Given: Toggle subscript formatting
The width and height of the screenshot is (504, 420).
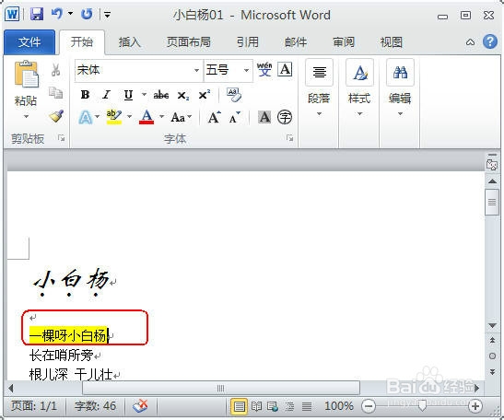Looking at the screenshot, I should [x=183, y=96].
